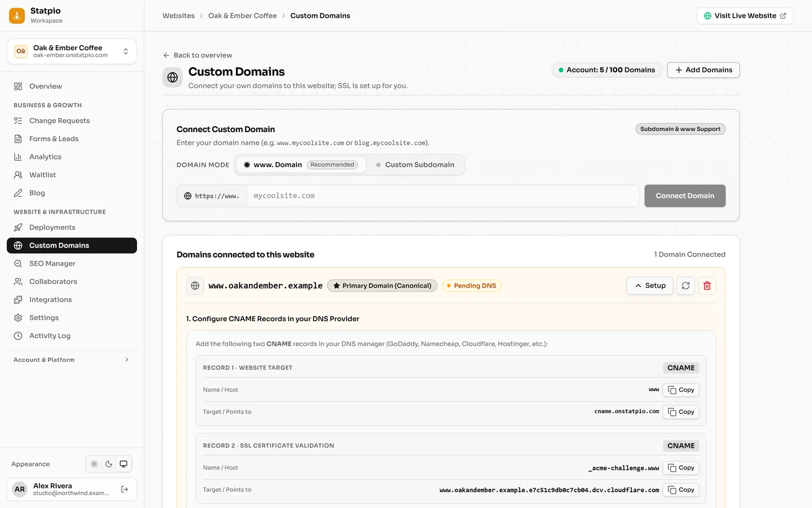Copy cname.onstatpio.com target

(681, 412)
